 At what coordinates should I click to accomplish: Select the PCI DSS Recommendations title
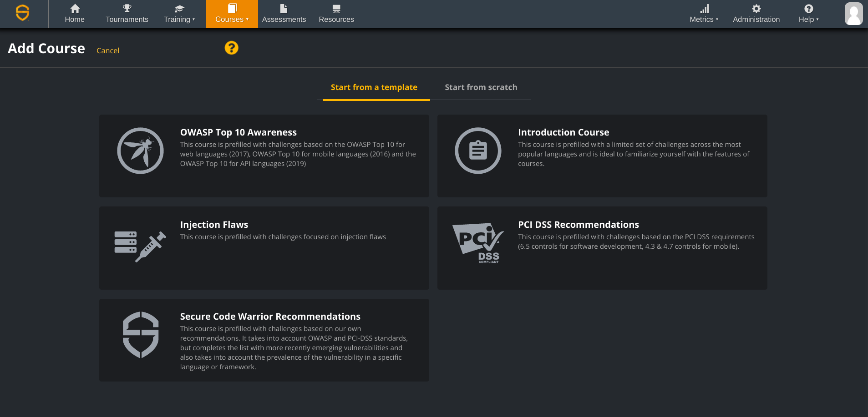pos(579,225)
